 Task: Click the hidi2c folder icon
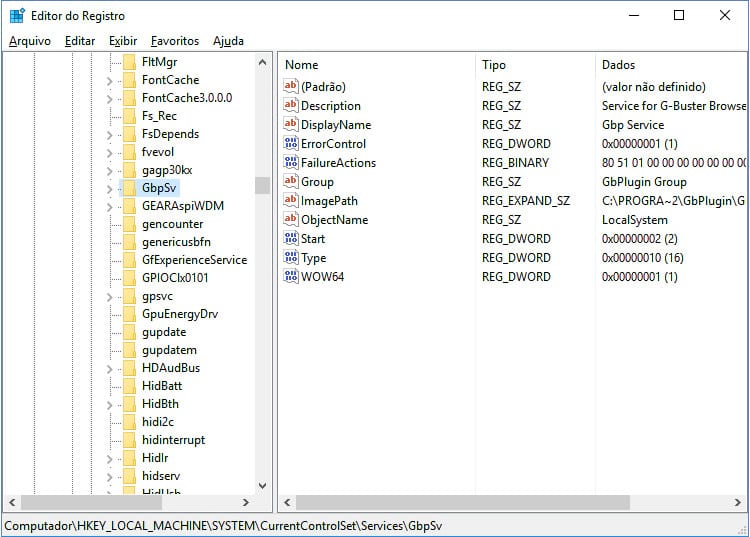[x=130, y=422]
